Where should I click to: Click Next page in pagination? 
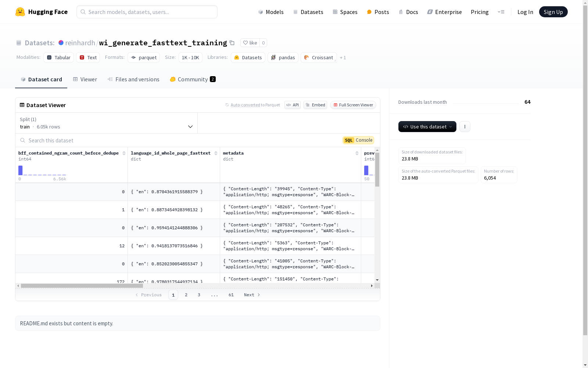tap(252, 295)
